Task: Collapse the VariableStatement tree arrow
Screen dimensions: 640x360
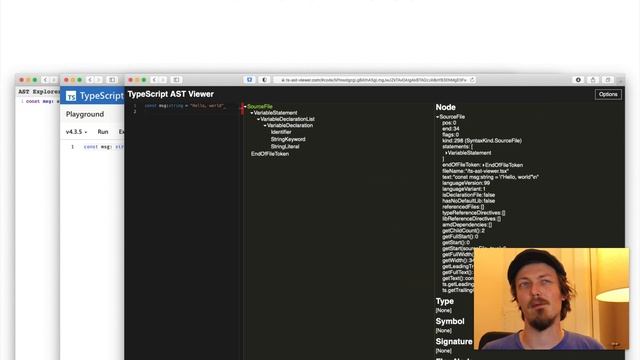Action: coord(252,113)
